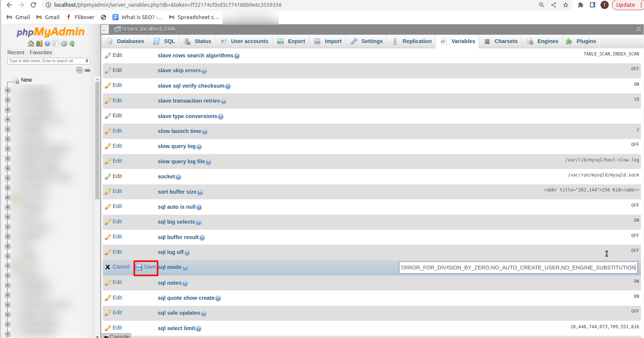Collapse all databases in navigation tree

coord(80,70)
